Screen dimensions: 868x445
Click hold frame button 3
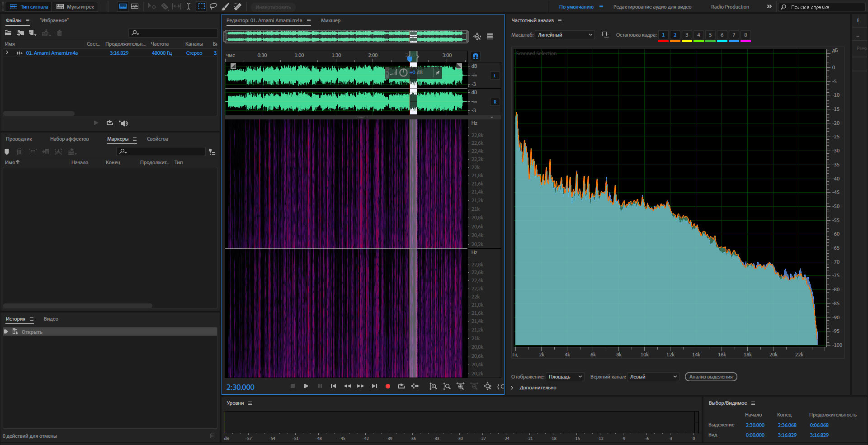(x=687, y=35)
